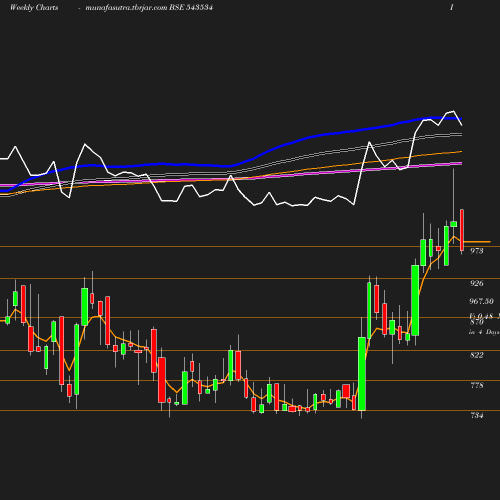This screenshot has width=500, height=500.
Task: Click the 'Weekly Charts' title text
Action: [x=34, y=7]
